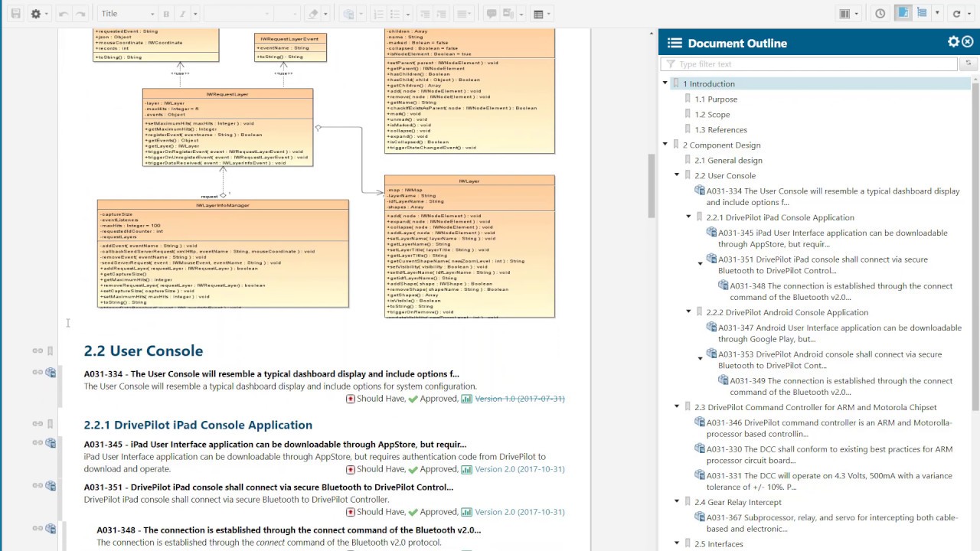Collapse 2.2.2 DrivePilot Android Console node
The width and height of the screenshot is (980, 551).
pos(688,312)
